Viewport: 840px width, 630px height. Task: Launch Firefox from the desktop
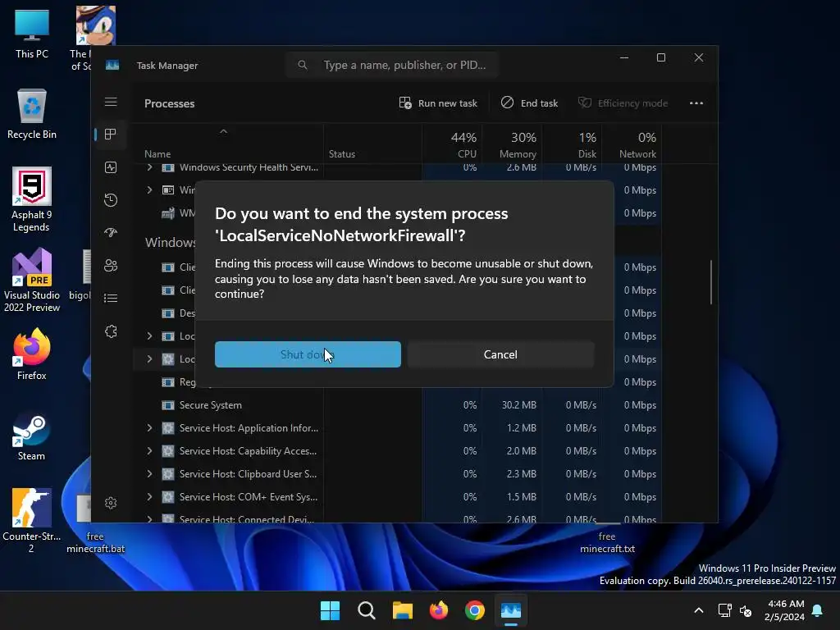pyautogui.click(x=32, y=354)
